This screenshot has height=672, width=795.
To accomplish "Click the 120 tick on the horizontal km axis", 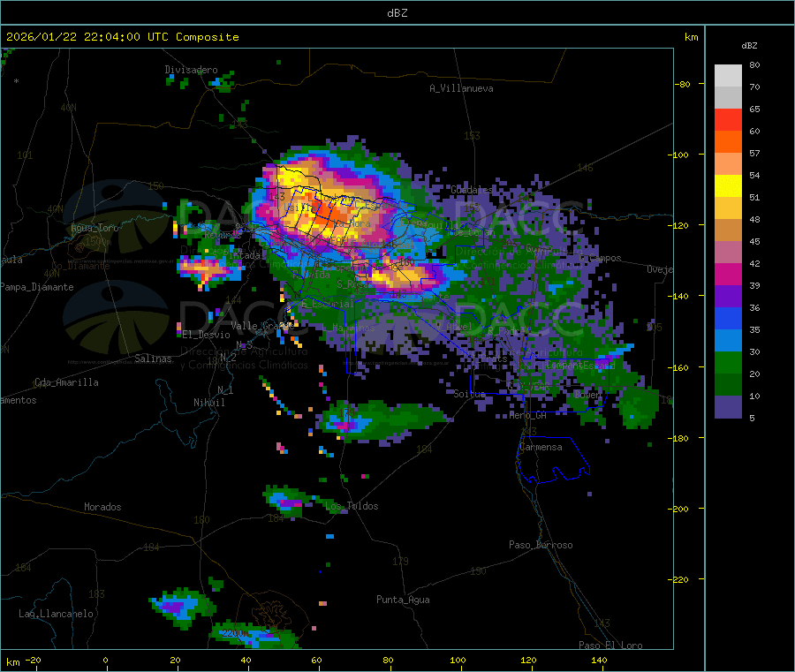I will [528, 660].
